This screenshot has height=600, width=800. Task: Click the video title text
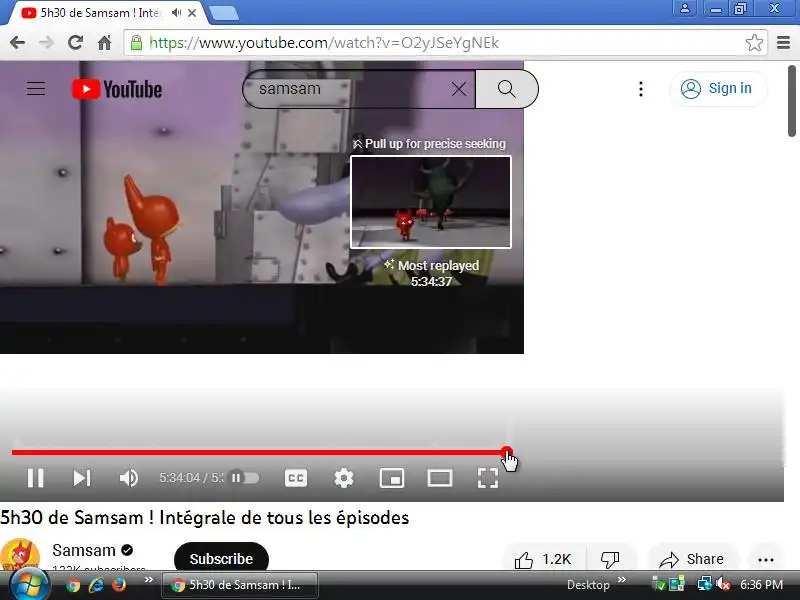coord(205,518)
